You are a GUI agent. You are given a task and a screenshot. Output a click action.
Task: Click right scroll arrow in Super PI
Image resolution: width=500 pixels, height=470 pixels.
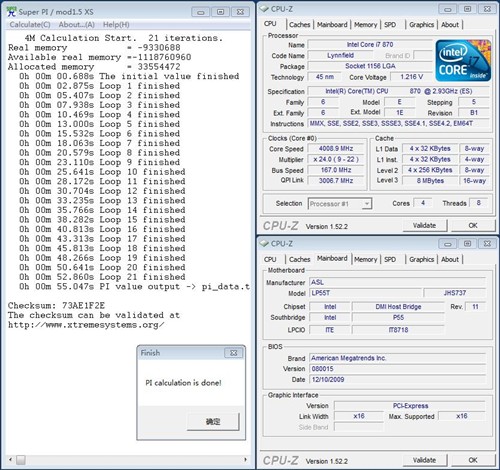(x=246, y=460)
